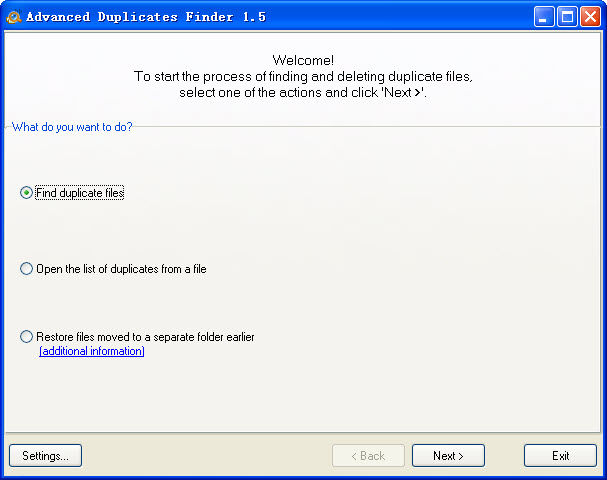Open the Settings dialog
Image resolution: width=607 pixels, height=480 pixels.
(45, 456)
